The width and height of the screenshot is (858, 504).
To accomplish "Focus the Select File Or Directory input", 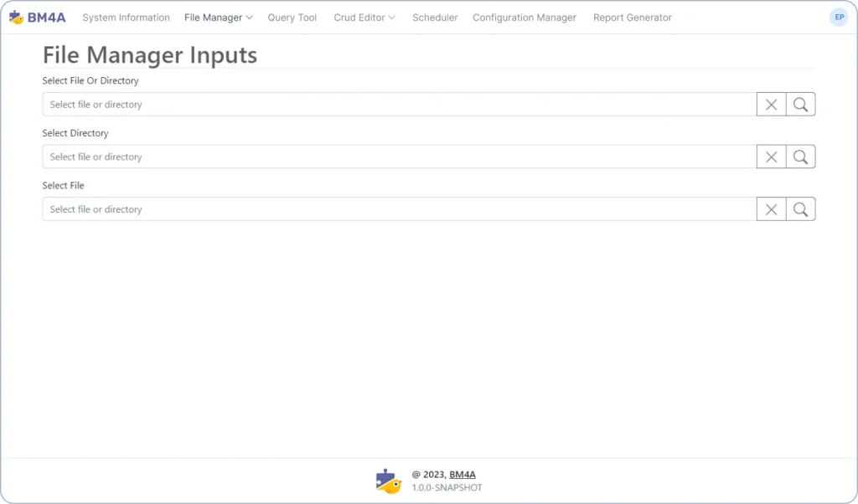I will pos(400,105).
